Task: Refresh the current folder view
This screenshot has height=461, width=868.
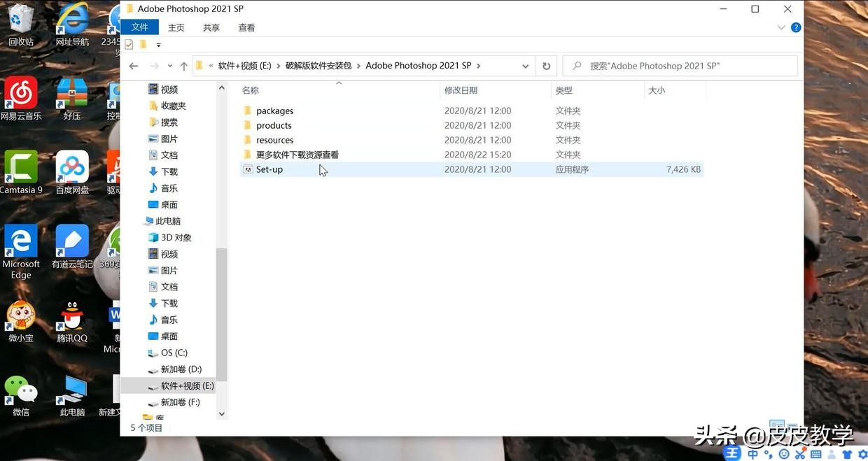Action: (547, 66)
